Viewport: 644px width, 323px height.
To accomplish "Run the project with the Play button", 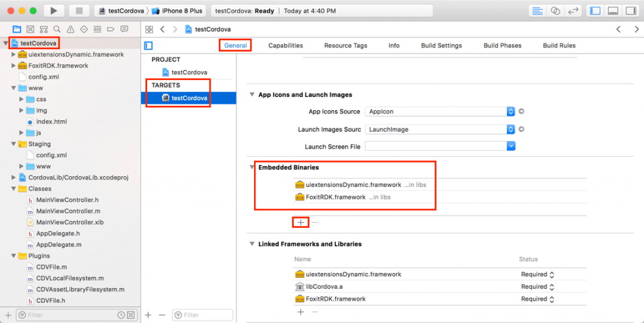I will 53,11.
